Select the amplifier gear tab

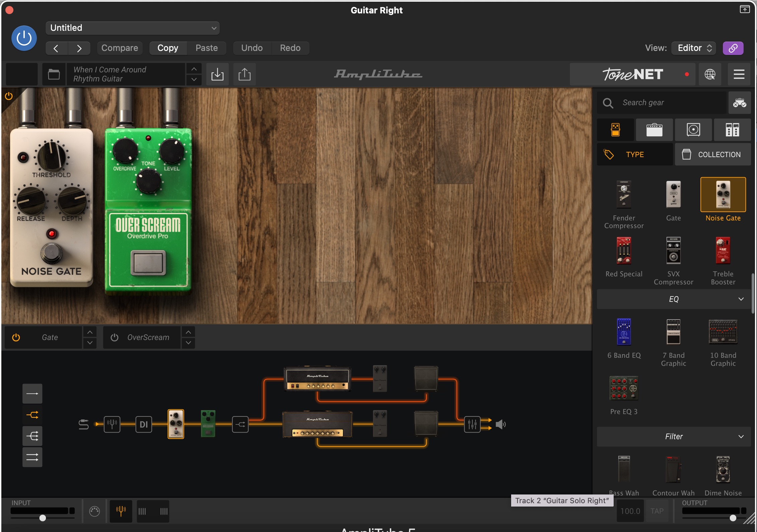[654, 130]
